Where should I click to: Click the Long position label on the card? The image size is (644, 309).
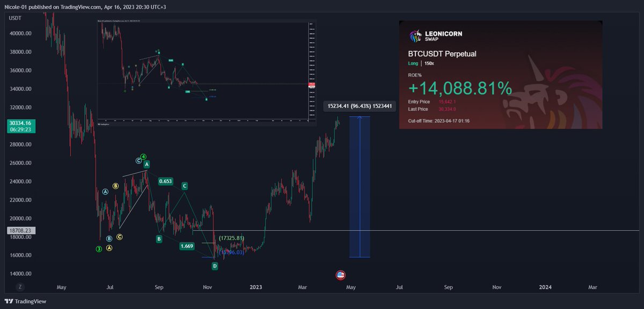coord(413,63)
